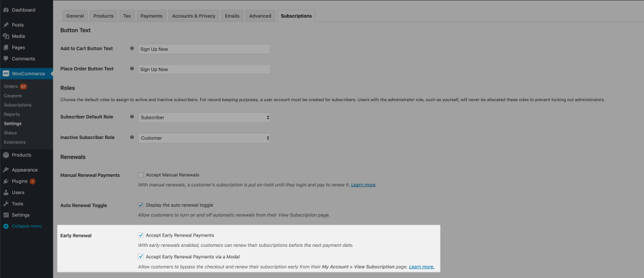Toggle Accept Early Renewal Payments via a Modal

(141, 256)
